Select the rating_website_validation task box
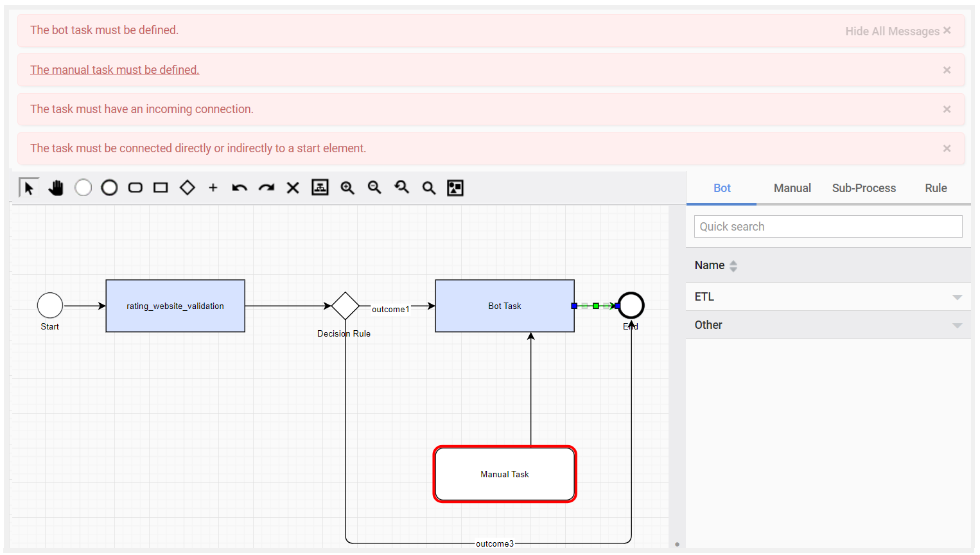 coord(175,306)
